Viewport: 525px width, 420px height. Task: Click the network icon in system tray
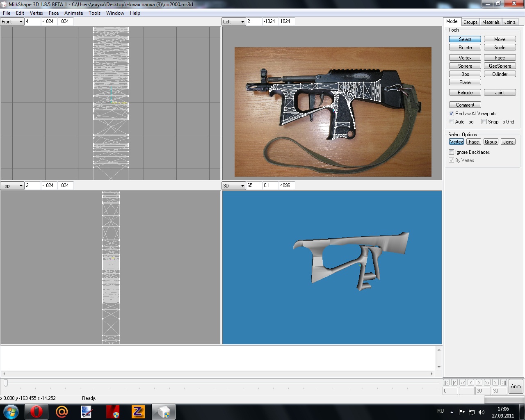click(x=472, y=412)
